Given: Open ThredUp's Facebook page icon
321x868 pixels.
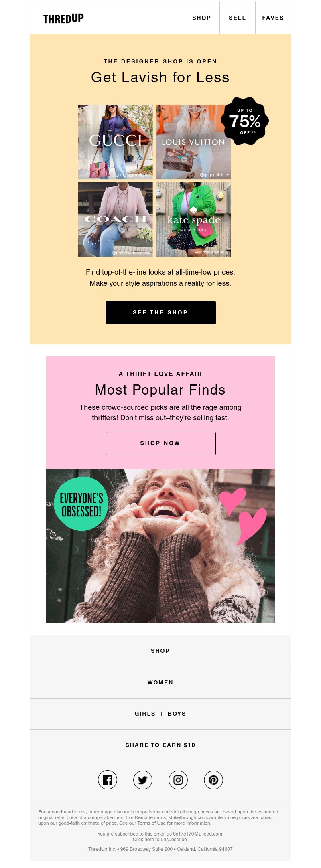Looking at the screenshot, I should pyautogui.click(x=108, y=780).
